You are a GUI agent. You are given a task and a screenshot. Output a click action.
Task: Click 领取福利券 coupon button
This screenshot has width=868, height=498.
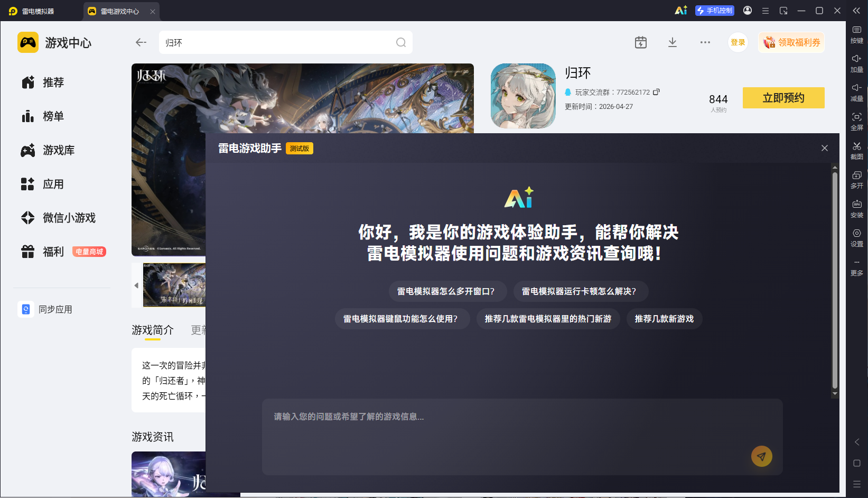(791, 42)
